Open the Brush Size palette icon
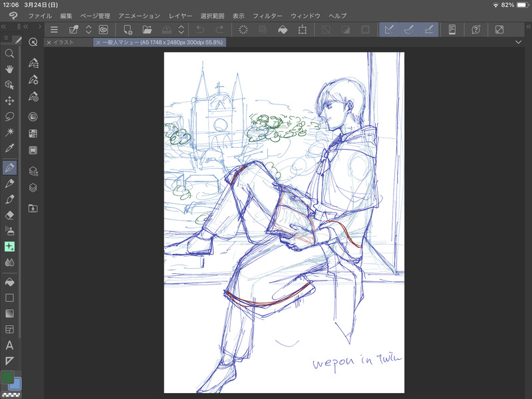 click(x=33, y=97)
